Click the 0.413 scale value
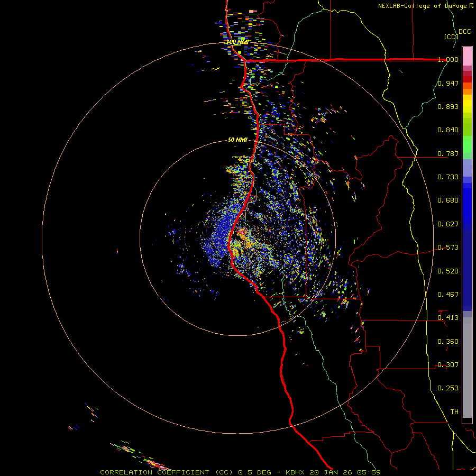 (x=448, y=318)
